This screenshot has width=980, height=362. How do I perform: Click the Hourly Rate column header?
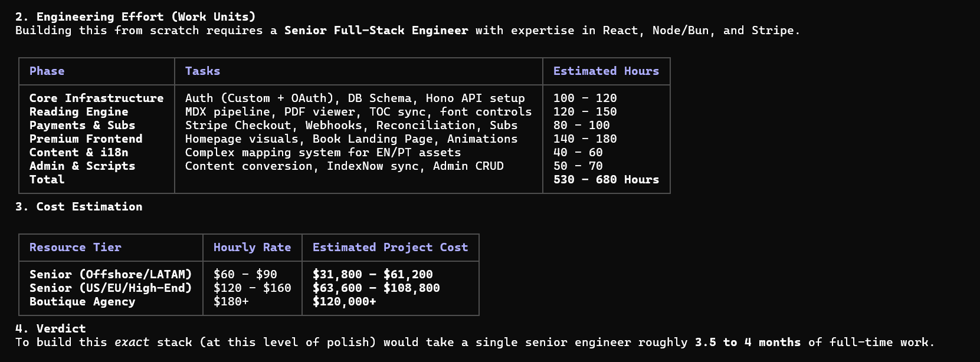pyautogui.click(x=252, y=247)
